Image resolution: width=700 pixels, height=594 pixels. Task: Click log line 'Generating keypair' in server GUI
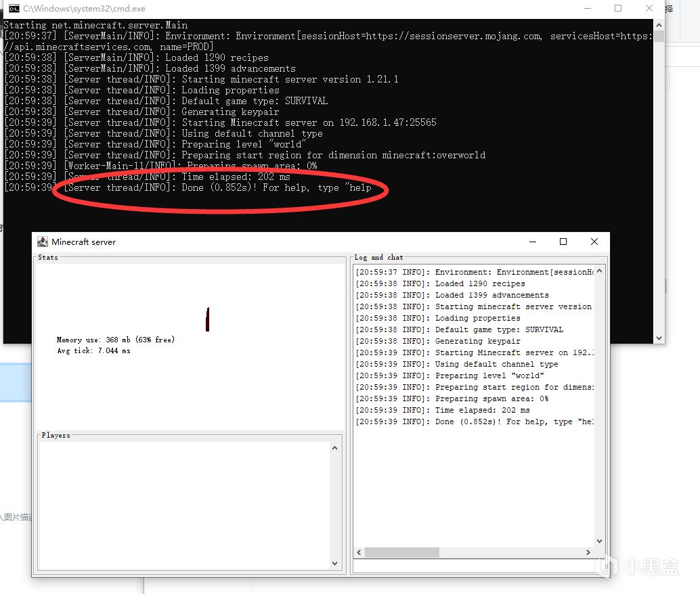pyautogui.click(x=438, y=342)
